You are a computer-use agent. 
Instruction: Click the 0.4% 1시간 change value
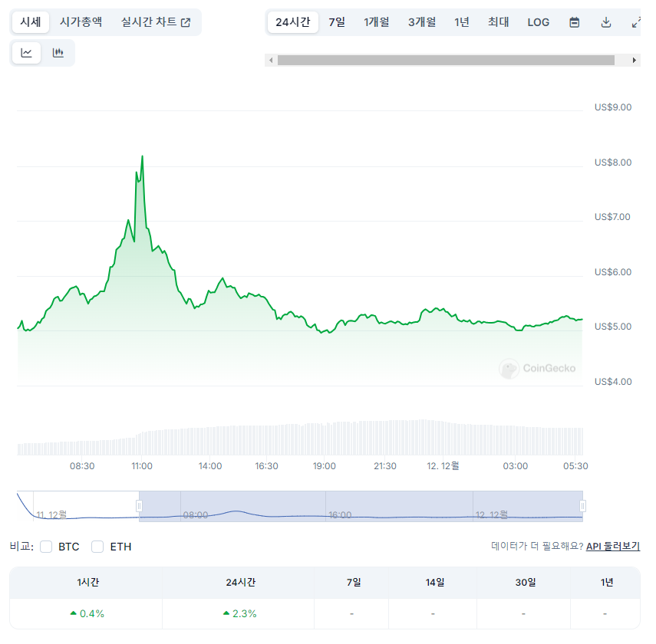click(x=87, y=613)
